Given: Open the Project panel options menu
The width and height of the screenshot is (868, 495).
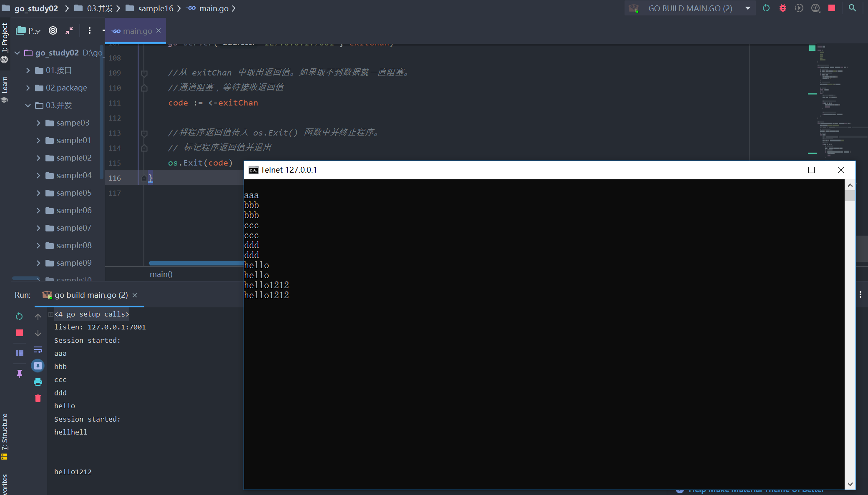Looking at the screenshot, I should click(x=89, y=30).
